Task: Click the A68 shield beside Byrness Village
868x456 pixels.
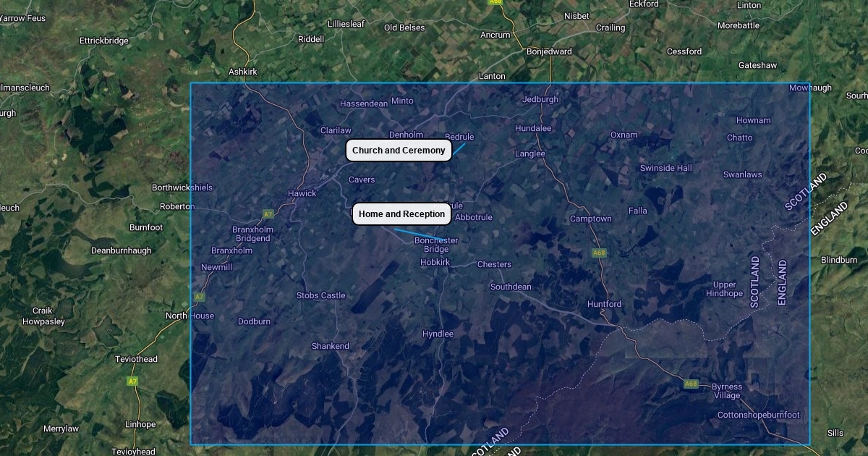Action: [x=691, y=384]
